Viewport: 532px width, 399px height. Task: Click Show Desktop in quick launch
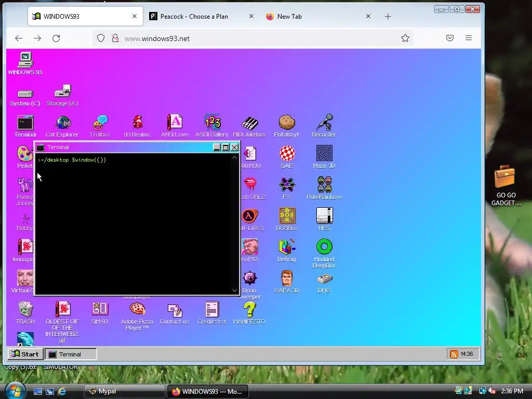click(37, 391)
